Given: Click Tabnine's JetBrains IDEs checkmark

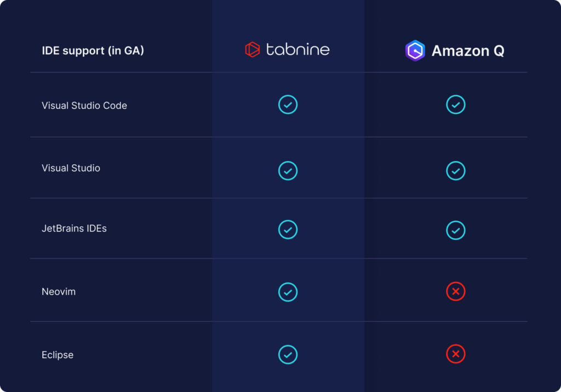Looking at the screenshot, I should click(x=288, y=229).
